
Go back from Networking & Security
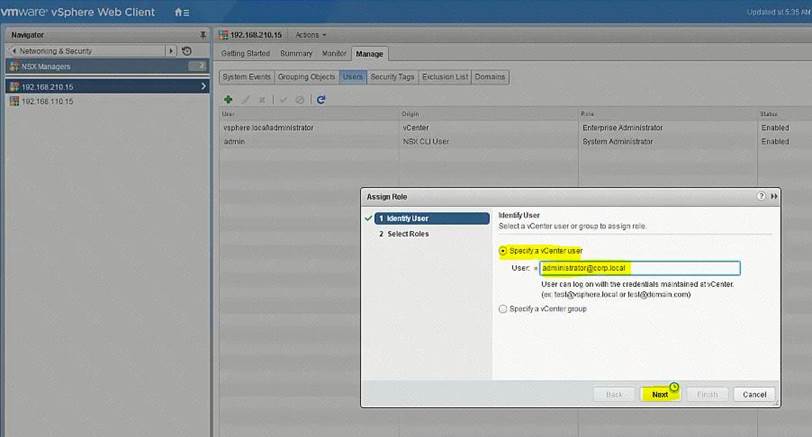(x=13, y=50)
